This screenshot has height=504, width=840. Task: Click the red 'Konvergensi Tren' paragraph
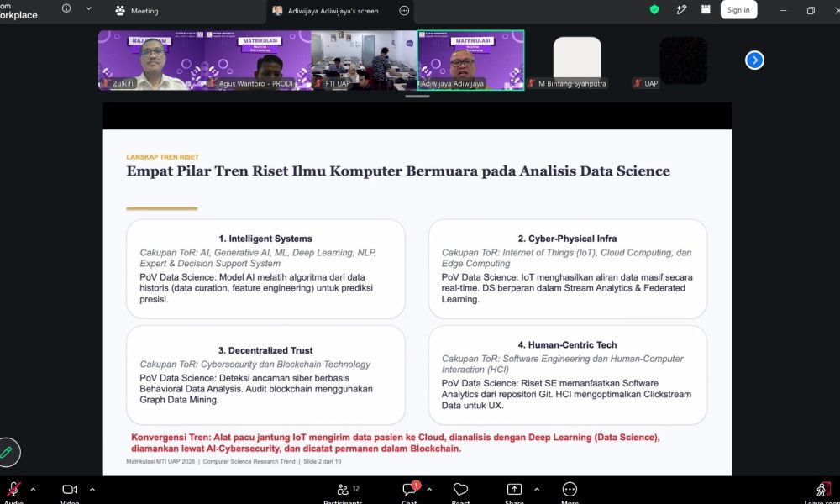396,443
